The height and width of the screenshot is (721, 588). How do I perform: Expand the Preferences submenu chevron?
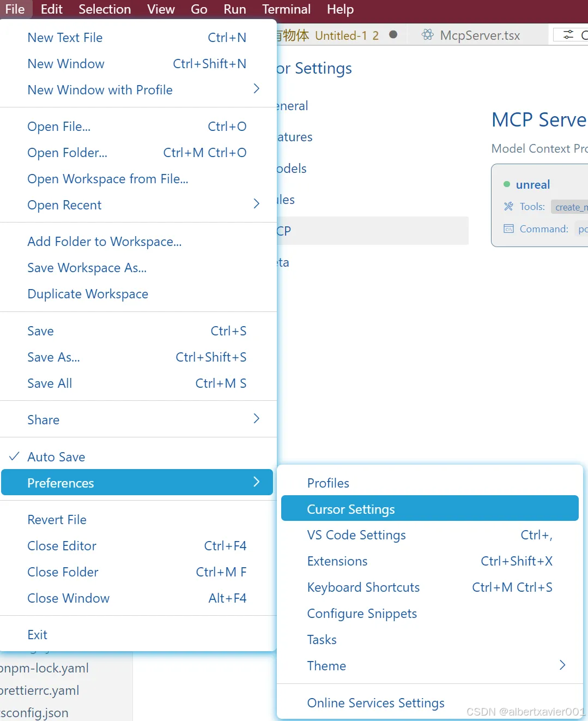pos(256,482)
